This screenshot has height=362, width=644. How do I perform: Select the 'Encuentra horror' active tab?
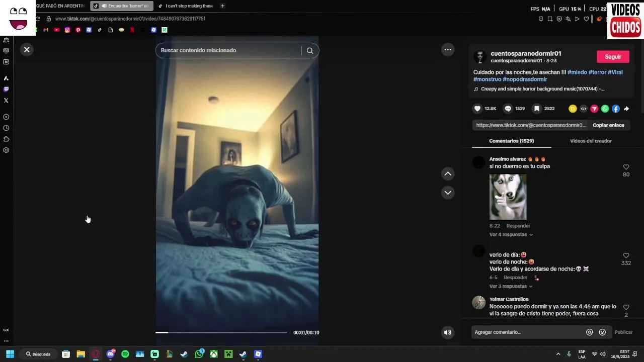pyautogui.click(x=121, y=6)
